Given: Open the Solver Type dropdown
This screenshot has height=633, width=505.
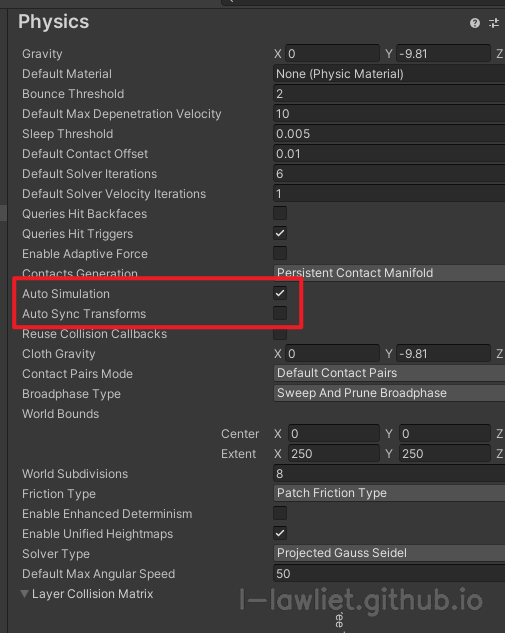Looking at the screenshot, I should 389,553.
